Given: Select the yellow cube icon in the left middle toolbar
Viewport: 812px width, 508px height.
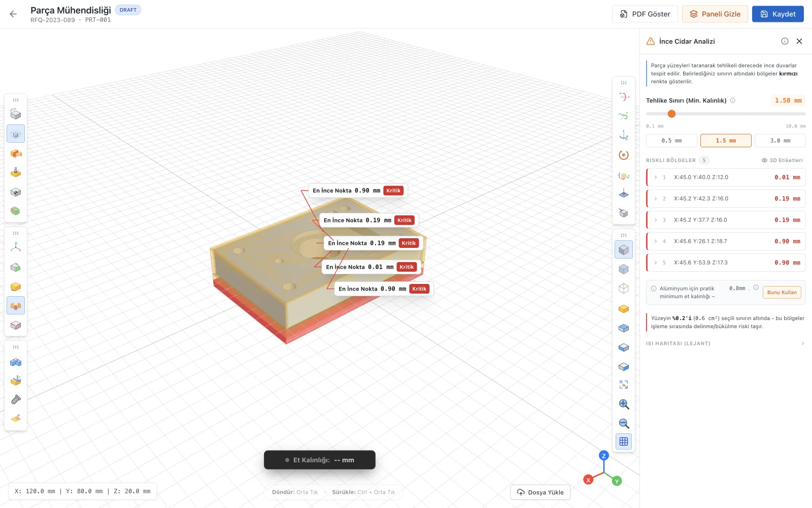Looking at the screenshot, I should 16,287.
